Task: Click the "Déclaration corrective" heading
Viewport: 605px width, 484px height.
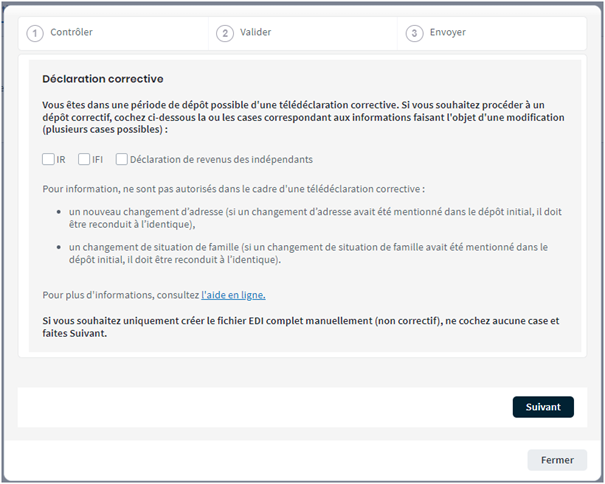Action: click(x=103, y=79)
